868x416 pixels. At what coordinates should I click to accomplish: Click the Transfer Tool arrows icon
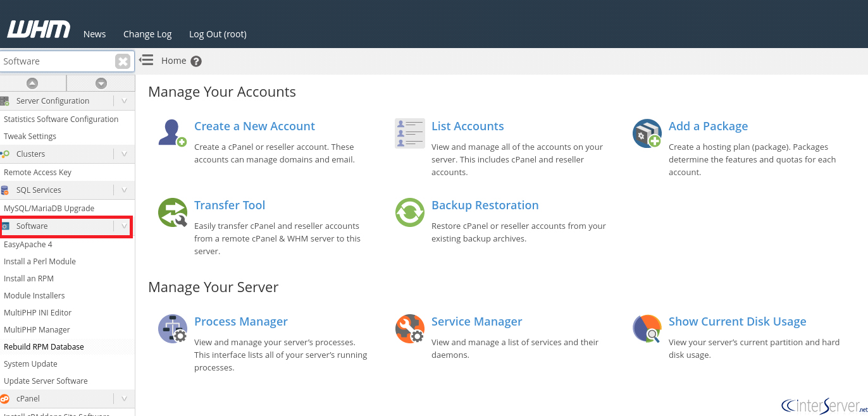(x=172, y=212)
